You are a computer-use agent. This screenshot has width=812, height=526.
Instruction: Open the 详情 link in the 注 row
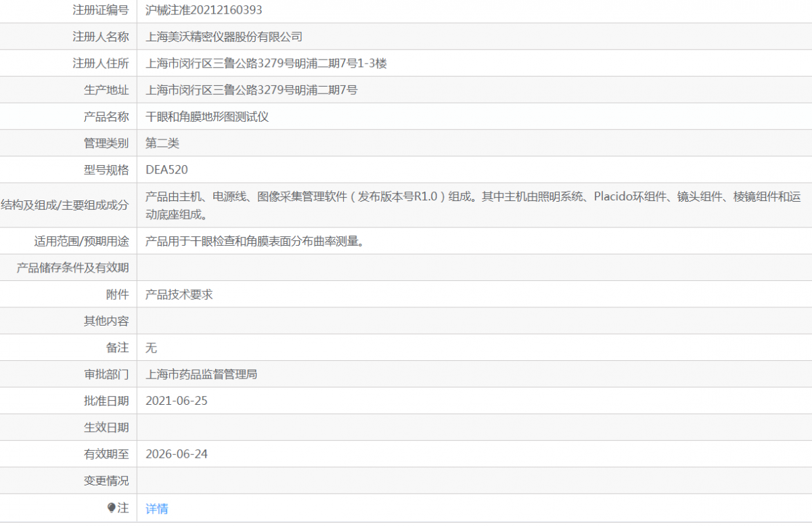[157, 508]
